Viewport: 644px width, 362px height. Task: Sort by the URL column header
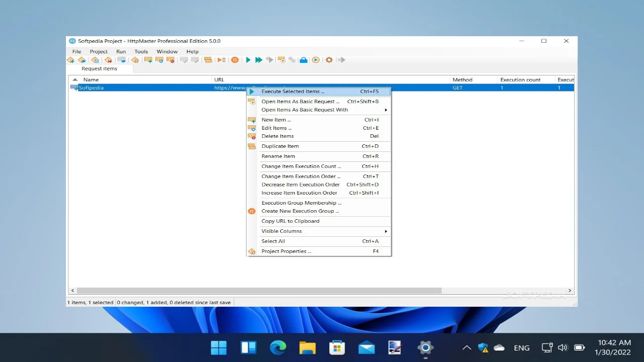331,79
